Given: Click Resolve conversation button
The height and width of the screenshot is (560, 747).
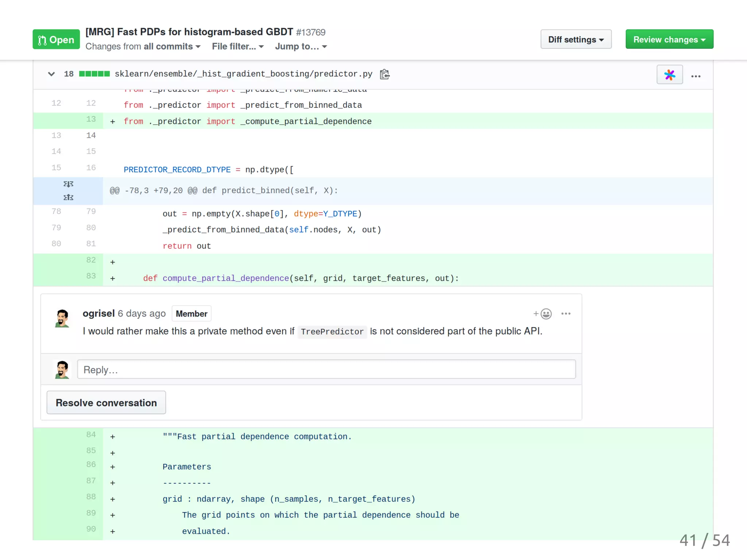Looking at the screenshot, I should click(x=106, y=402).
